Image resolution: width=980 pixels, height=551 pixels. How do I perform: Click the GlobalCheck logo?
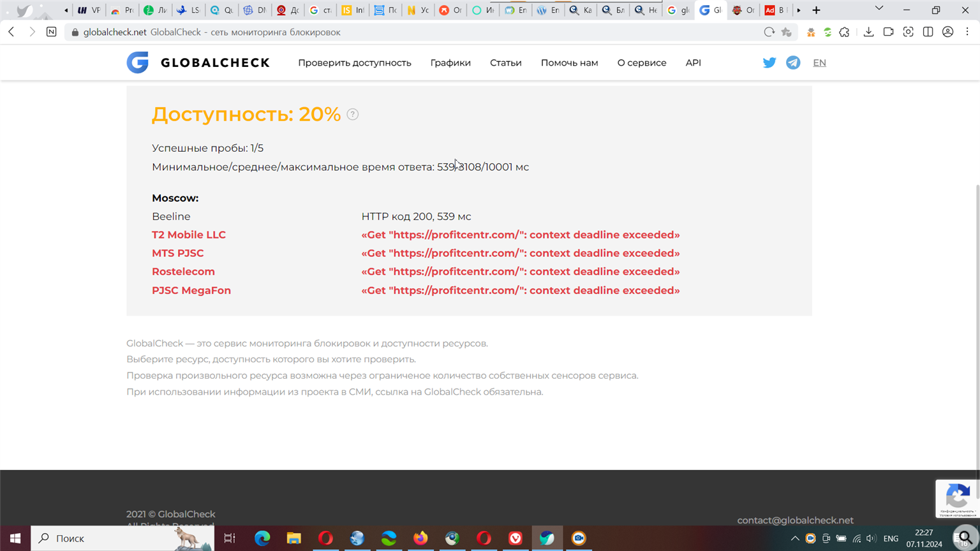coord(198,62)
